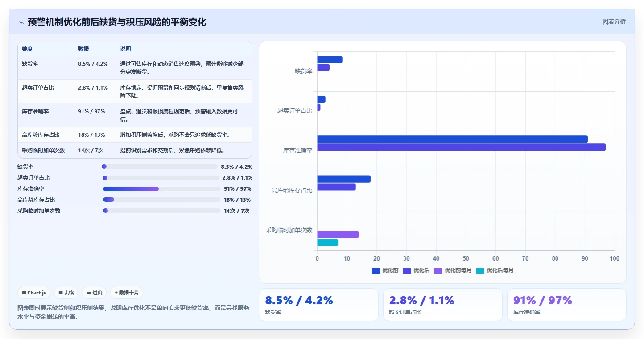644x339 pixels.
Task: Toggle the 优化前 legend swatch
Action: coord(376,270)
